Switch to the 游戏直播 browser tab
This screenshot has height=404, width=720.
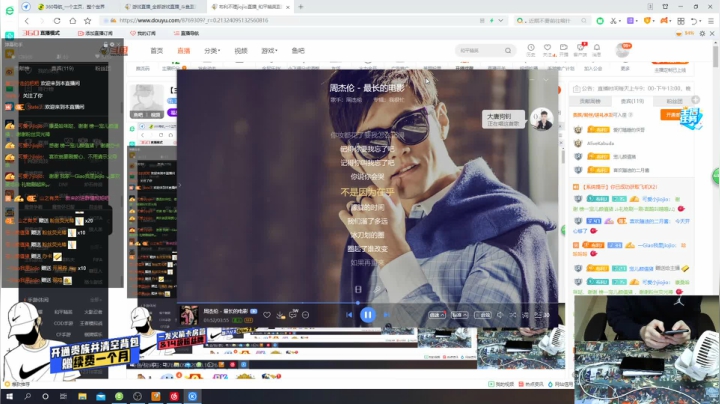click(x=163, y=7)
